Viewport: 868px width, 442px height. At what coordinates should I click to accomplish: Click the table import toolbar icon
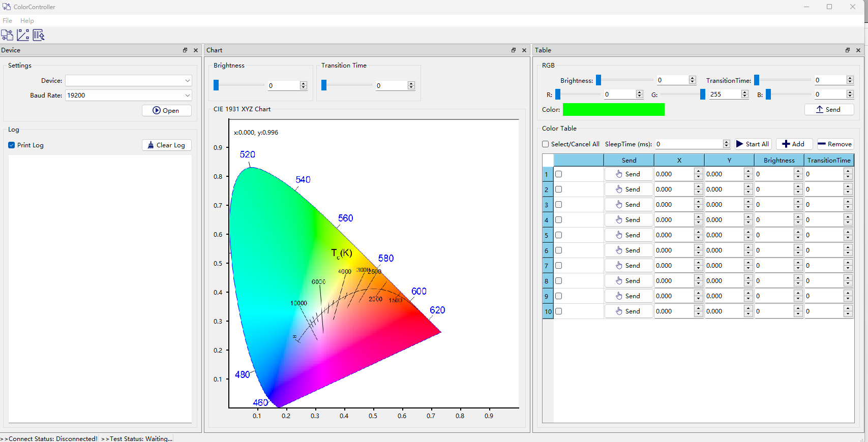click(x=39, y=35)
